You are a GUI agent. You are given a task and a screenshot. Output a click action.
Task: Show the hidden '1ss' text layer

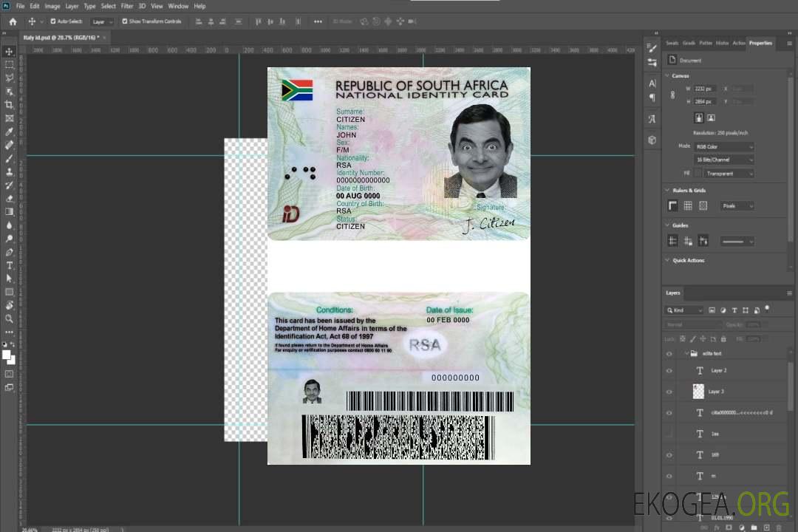tap(669, 434)
